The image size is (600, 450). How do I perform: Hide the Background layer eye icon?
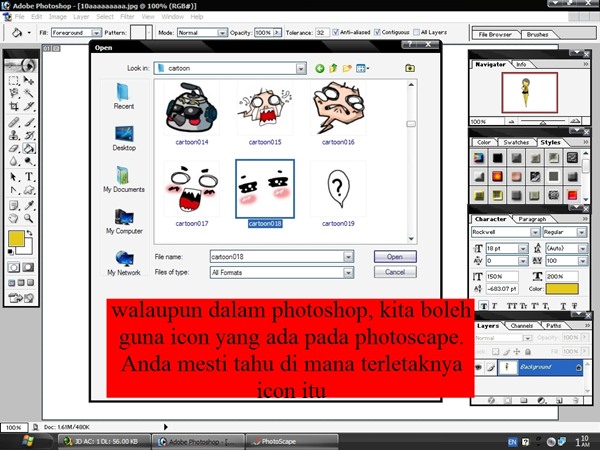pyautogui.click(x=478, y=367)
